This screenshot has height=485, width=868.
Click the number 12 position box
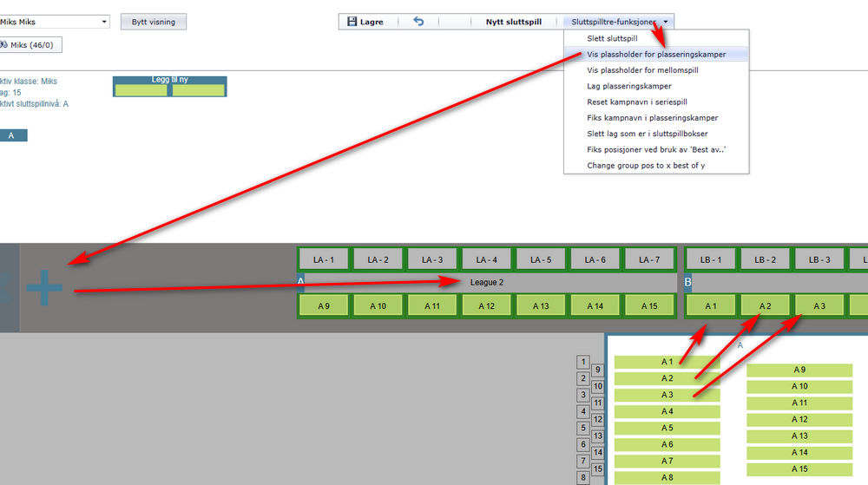pyautogui.click(x=597, y=420)
